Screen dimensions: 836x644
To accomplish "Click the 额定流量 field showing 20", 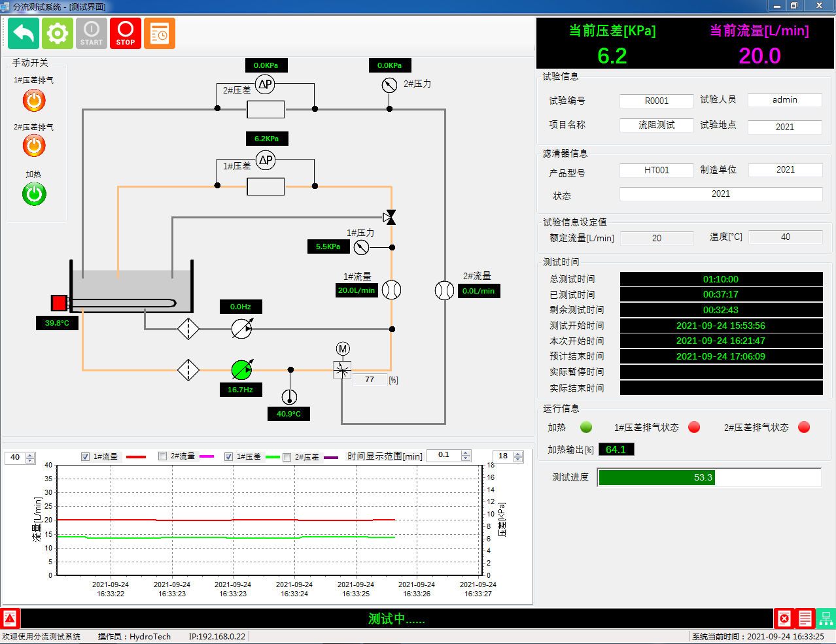I will pyautogui.click(x=657, y=238).
